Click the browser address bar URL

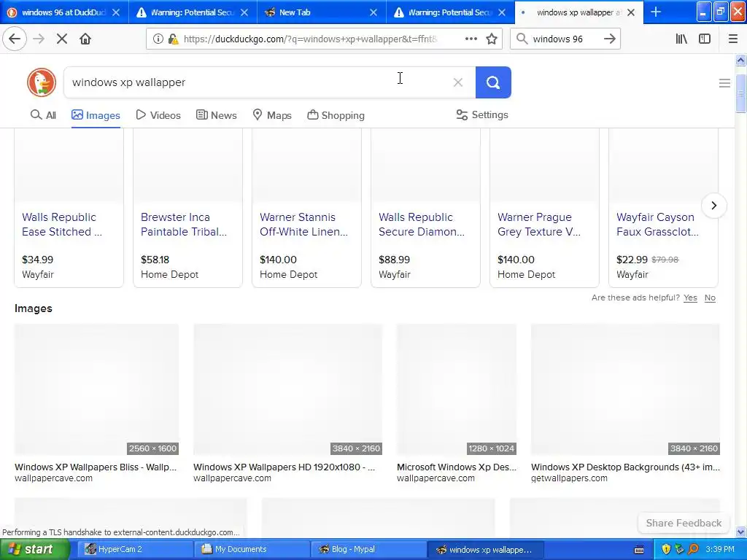310,39
